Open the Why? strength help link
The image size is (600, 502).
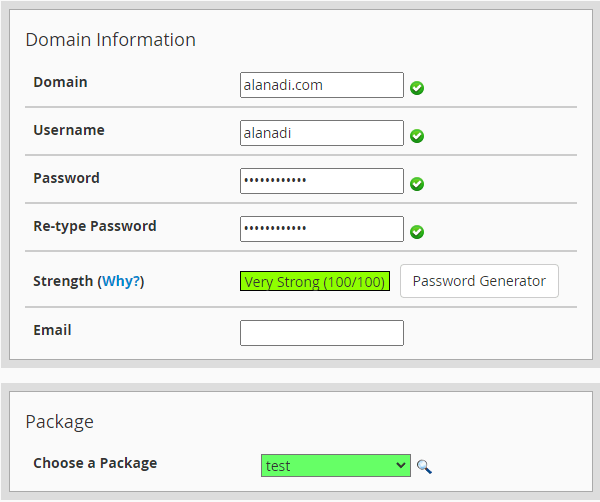coord(121,282)
